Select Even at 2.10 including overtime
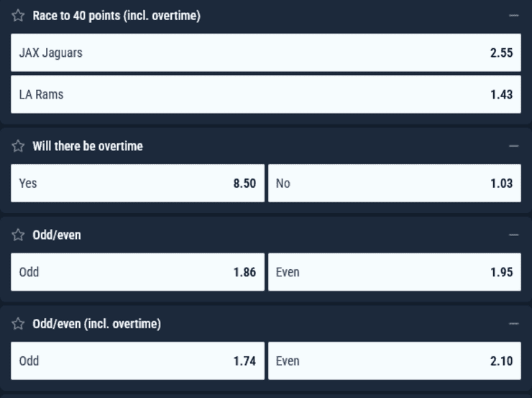 [x=394, y=361]
